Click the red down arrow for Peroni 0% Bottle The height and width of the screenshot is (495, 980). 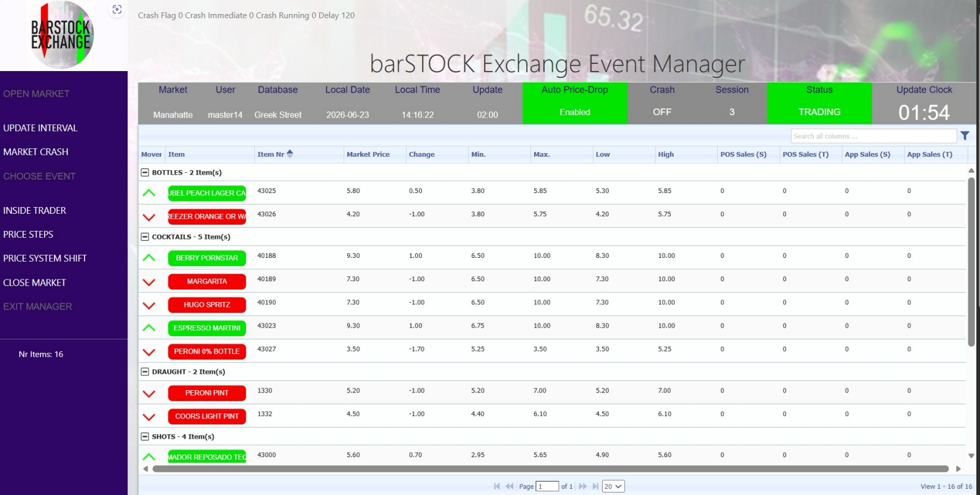pyautogui.click(x=149, y=352)
